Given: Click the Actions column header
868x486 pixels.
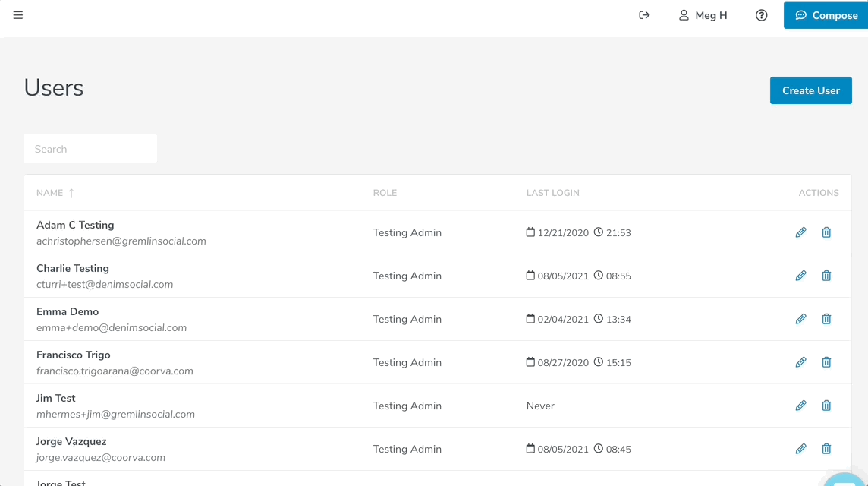Looking at the screenshot, I should (x=819, y=193).
